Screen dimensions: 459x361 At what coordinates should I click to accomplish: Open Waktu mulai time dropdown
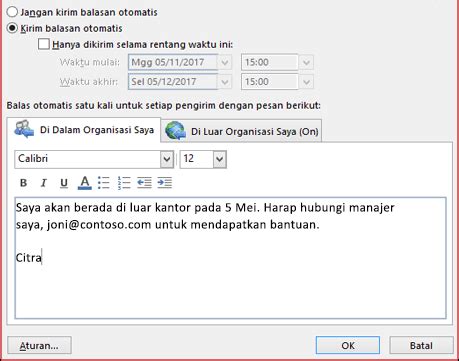[x=306, y=62]
